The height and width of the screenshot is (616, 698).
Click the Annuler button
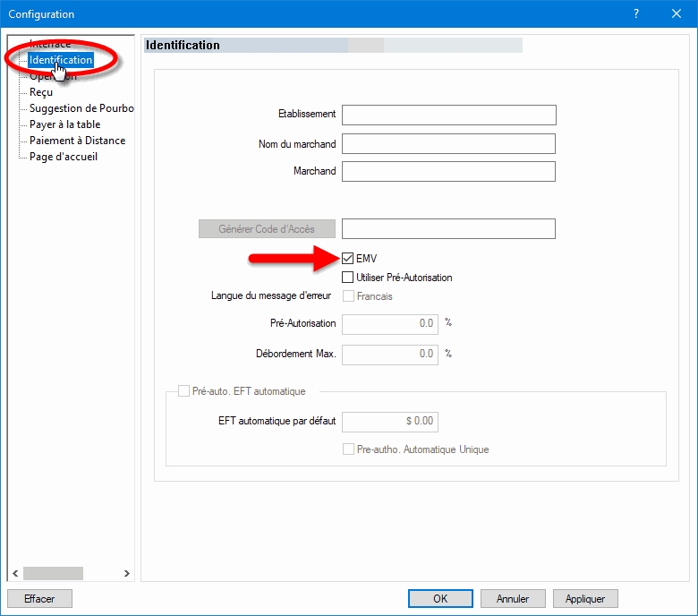click(513, 598)
